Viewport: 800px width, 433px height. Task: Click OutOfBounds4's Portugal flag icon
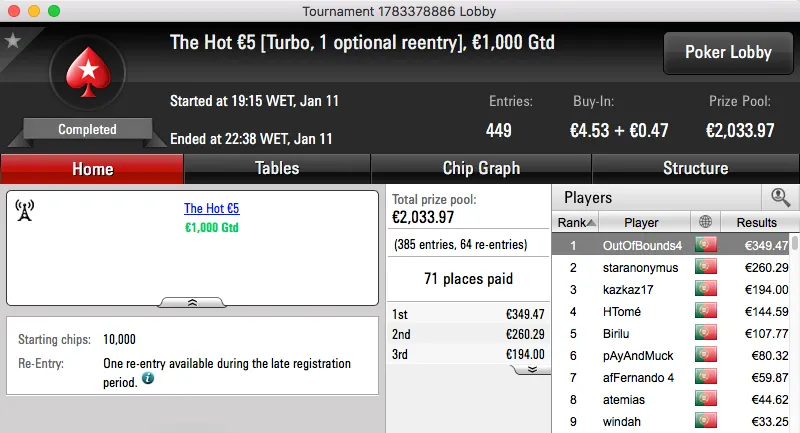point(707,245)
